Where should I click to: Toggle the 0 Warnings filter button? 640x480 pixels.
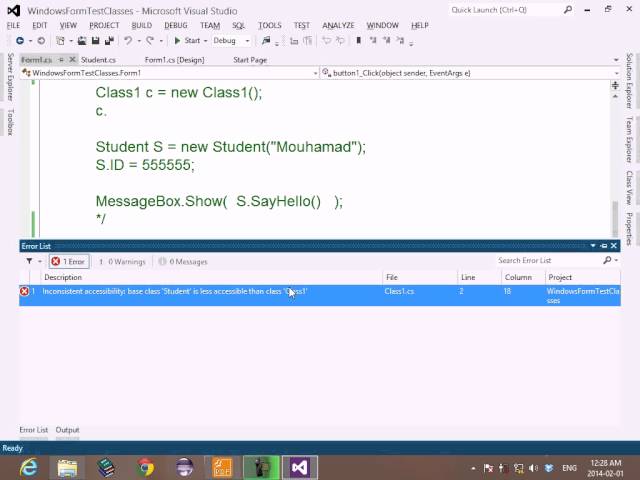point(122,262)
